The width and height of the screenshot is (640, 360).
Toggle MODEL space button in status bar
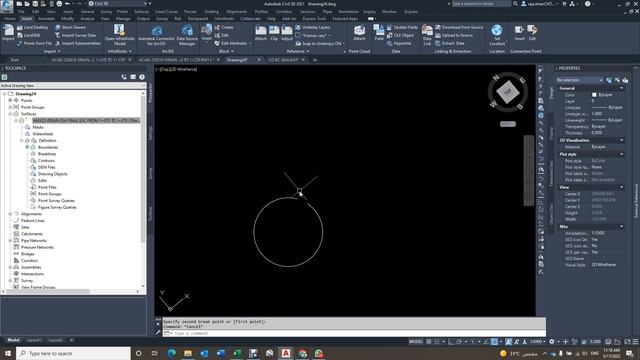[x=416, y=342]
